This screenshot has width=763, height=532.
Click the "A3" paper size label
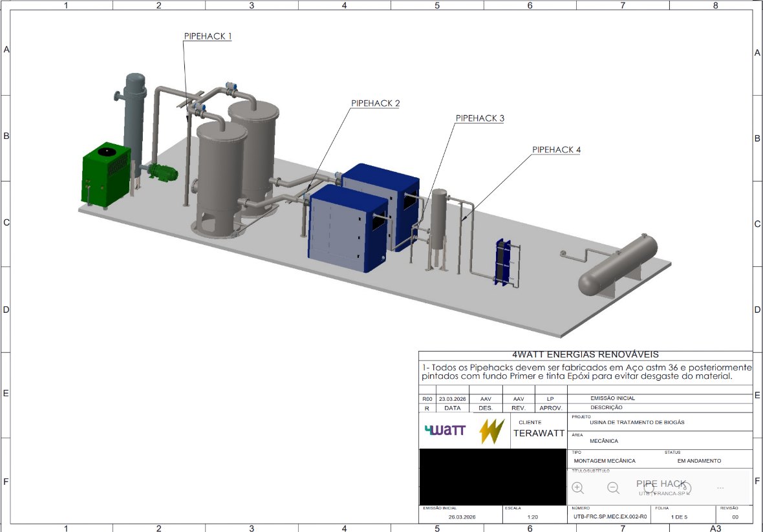point(715,528)
